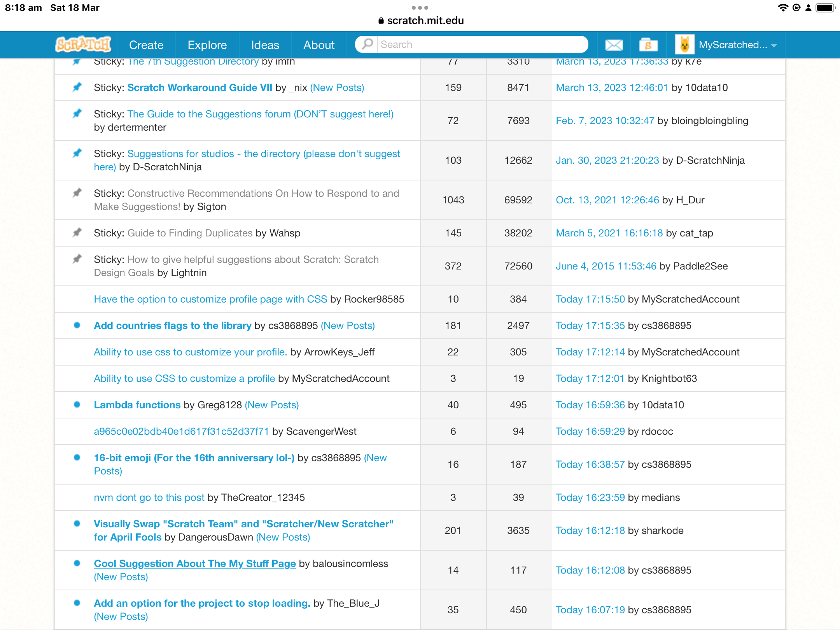Open the My Stuff folder icon
The image size is (840, 630).
tap(648, 45)
